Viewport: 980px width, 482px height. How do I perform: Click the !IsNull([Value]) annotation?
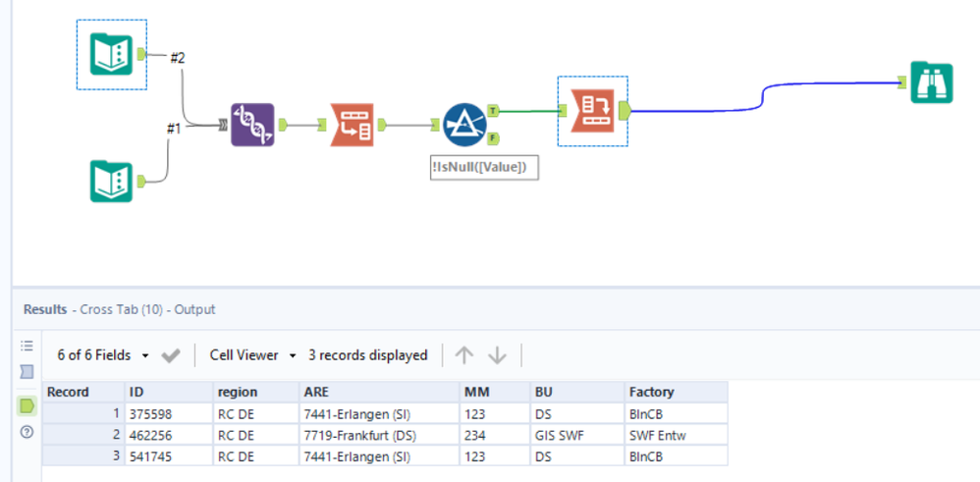tap(484, 167)
